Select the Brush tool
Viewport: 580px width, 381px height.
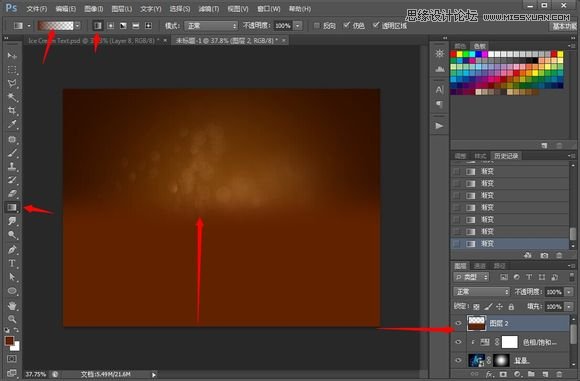point(12,152)
